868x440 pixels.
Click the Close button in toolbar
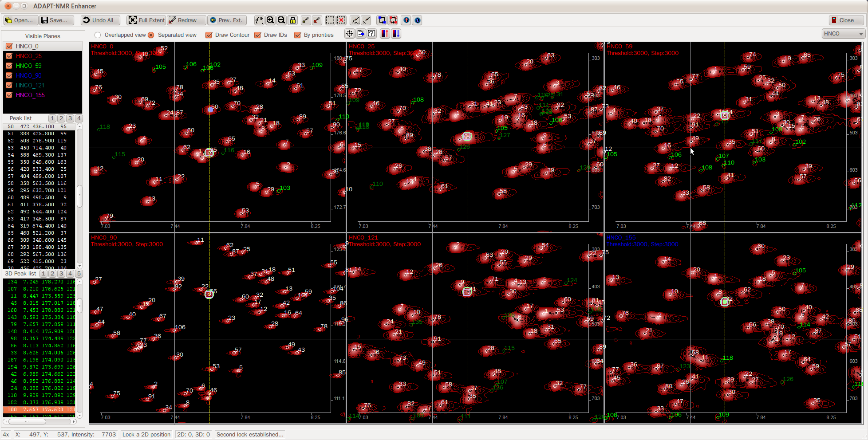tap(847, 20)
